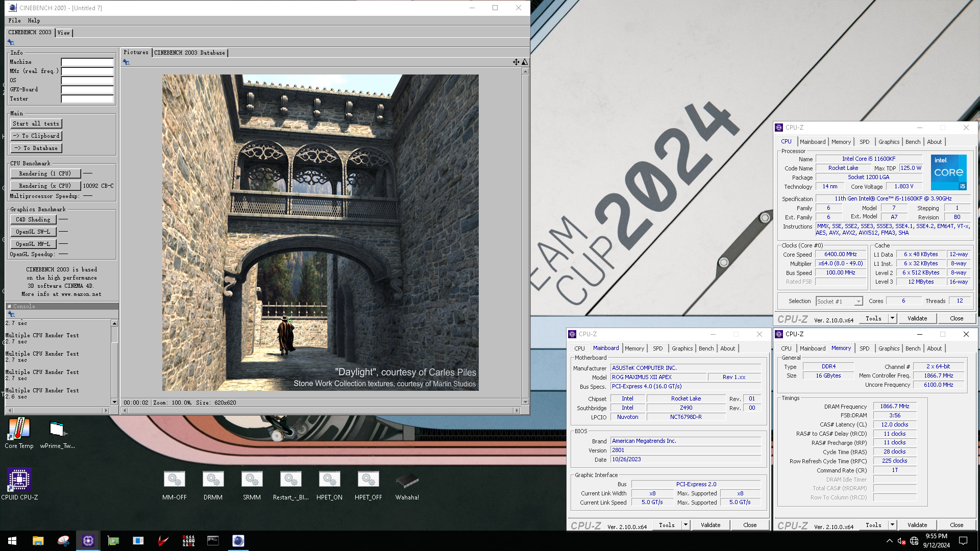Click the rendered Daylight image
The height and width of the screenshot is (551, 980).
pos(320,233)
